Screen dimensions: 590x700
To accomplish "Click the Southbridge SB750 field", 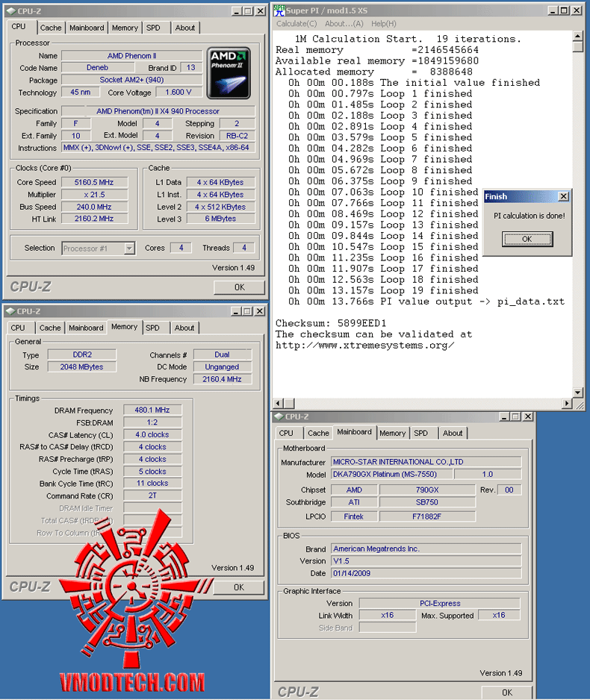I will point(427,502).
